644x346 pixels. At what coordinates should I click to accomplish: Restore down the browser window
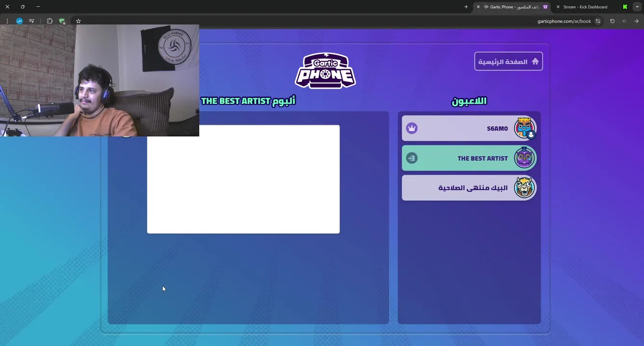23,7
